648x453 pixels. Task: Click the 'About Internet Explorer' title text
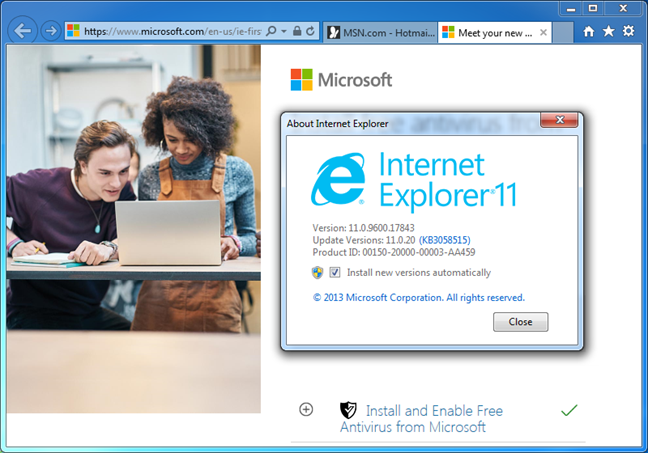[337, 124]
